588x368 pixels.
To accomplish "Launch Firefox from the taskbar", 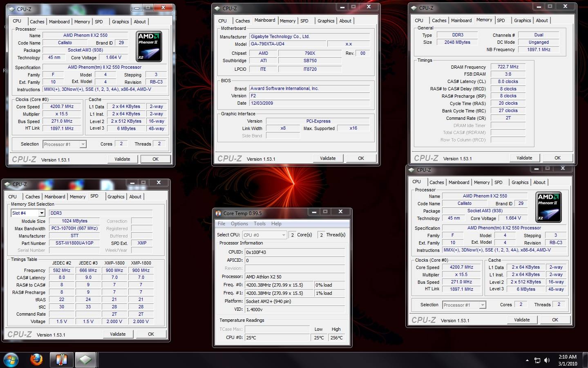I will point(36,359).
